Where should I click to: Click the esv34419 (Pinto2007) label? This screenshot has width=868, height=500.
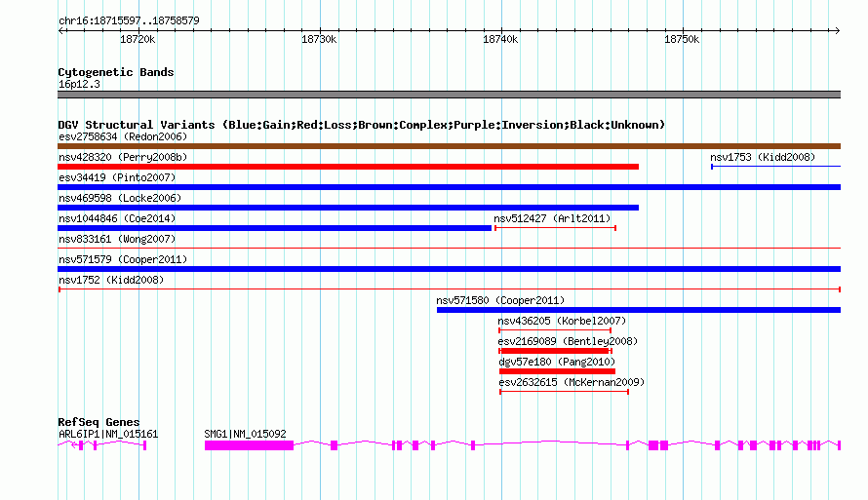[117, 177]
